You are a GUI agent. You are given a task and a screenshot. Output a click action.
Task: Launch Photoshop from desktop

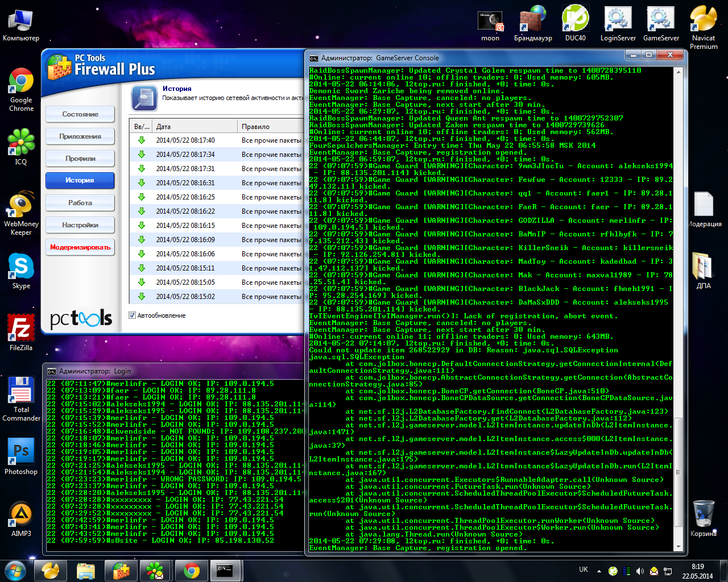tap(21, 456)
